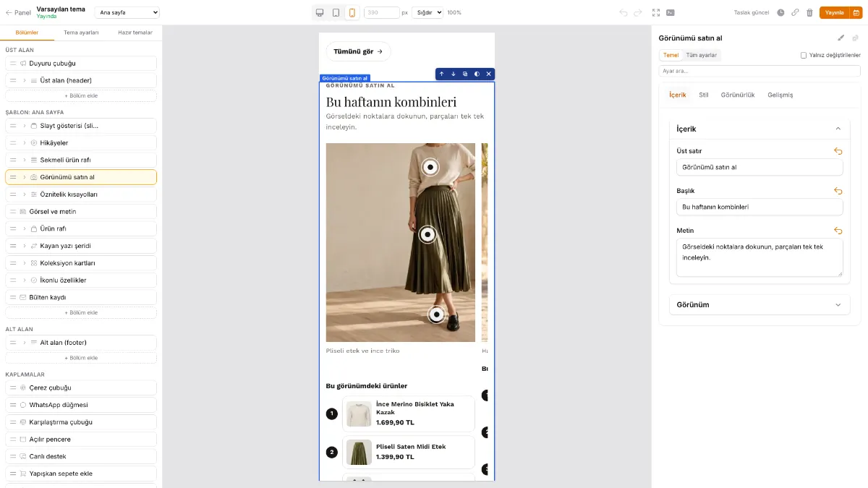Add section under Üst alan
The width and height of the screenshot is (868, 488).
point(81,95)
